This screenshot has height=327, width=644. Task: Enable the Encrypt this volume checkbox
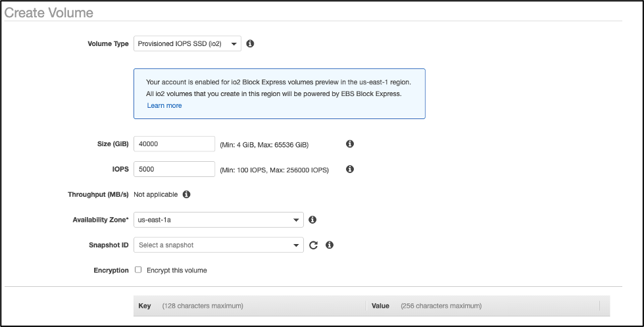click(x=138, y=270)
